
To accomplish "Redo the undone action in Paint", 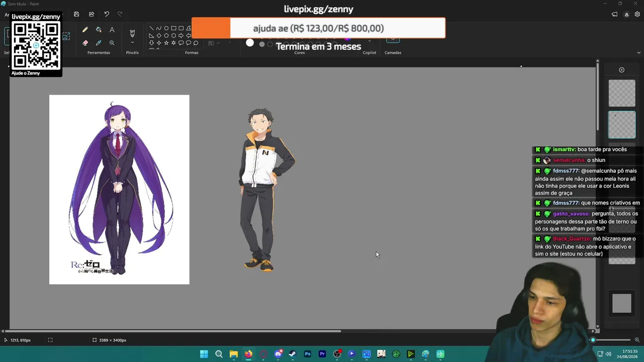I will tap(120, 14).
